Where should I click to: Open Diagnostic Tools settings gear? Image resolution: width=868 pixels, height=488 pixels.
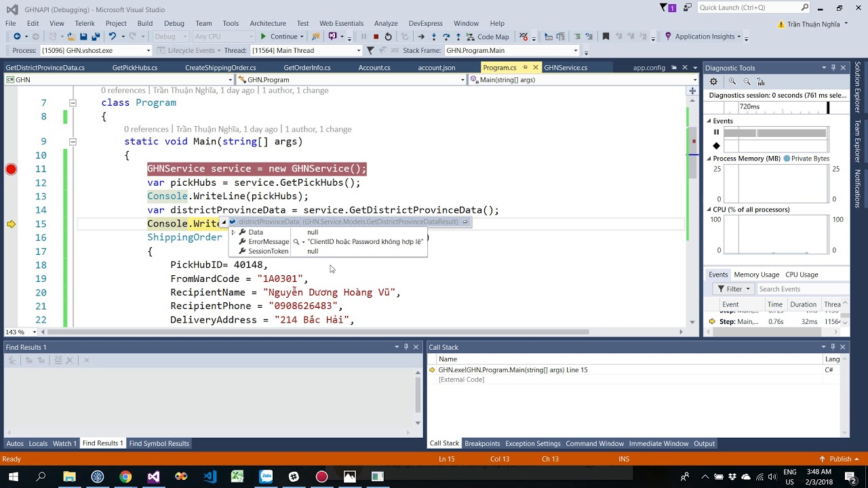click(713, 81)
